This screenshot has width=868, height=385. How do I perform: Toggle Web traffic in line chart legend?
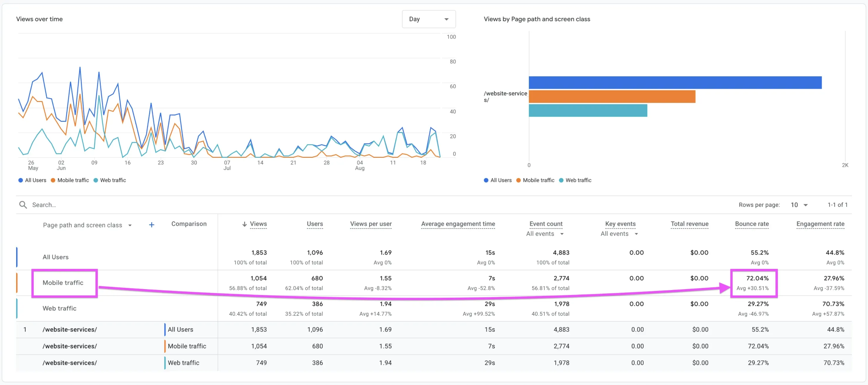[110, 180]
